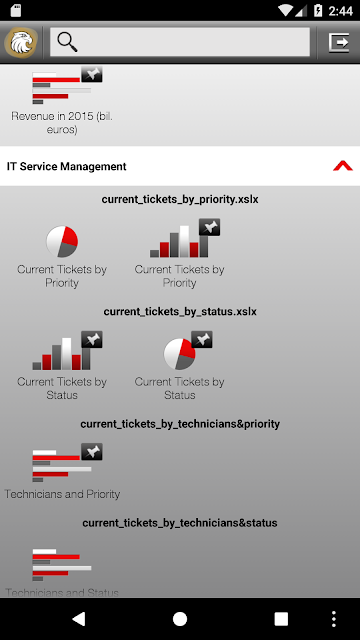Open Technicians and Priority chart
Image resolution: width=360 pixels, height=640 pixels.
(62, 466)
